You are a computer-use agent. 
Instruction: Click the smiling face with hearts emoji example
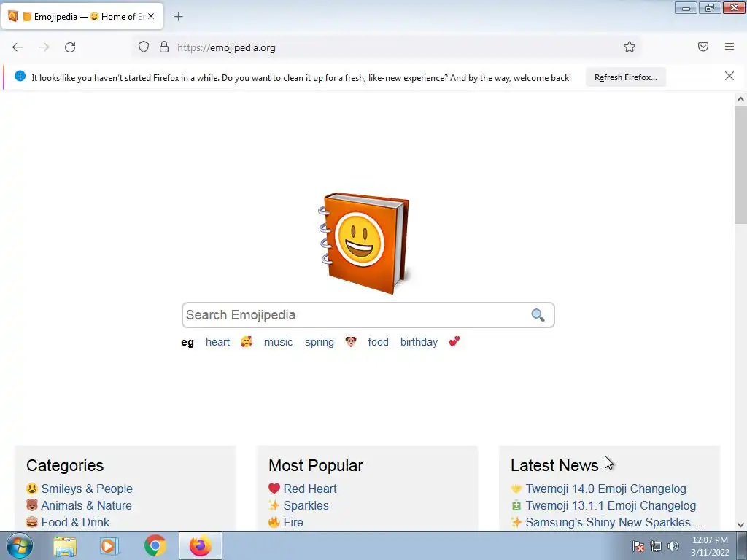point(247,341)
